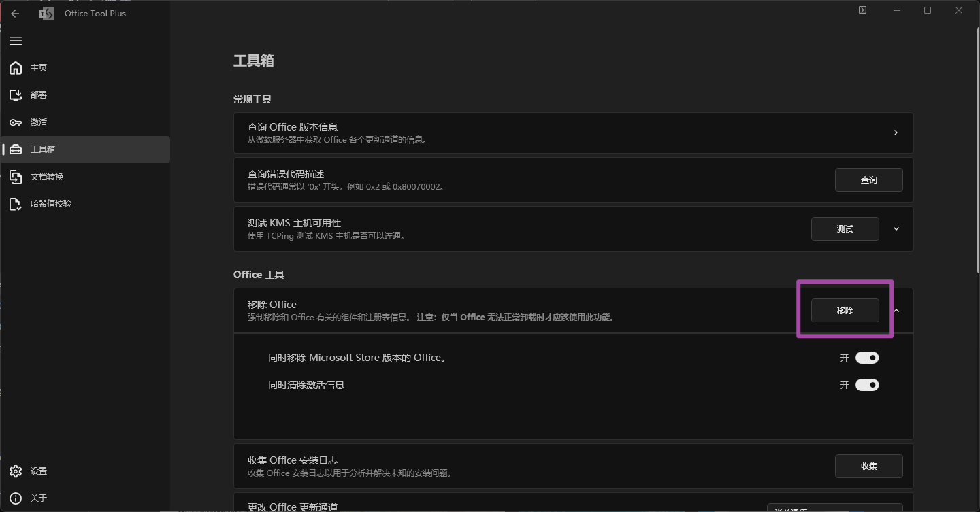Click 收集 button for Office install logs
Image resolution: width=980 pixels, height=512 pixels.
coord(869,466)
